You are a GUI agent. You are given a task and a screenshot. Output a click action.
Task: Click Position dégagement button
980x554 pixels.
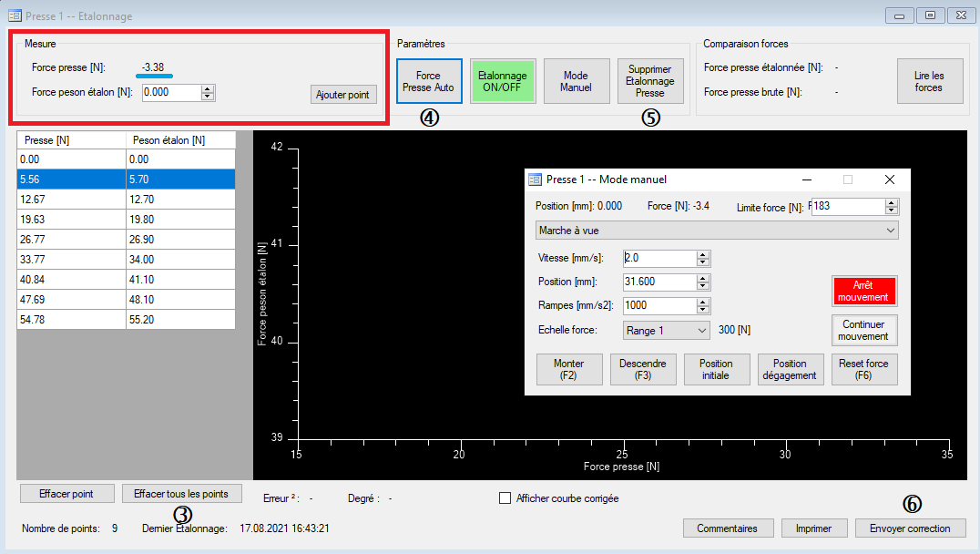pyautogui.click(x=791, y=370)
